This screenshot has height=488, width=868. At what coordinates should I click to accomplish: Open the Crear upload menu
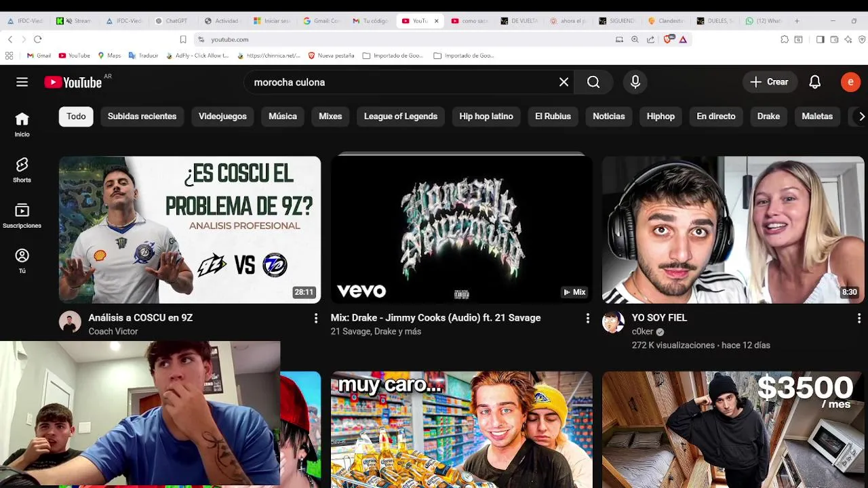pyautogui.click(x=770, y=82)
